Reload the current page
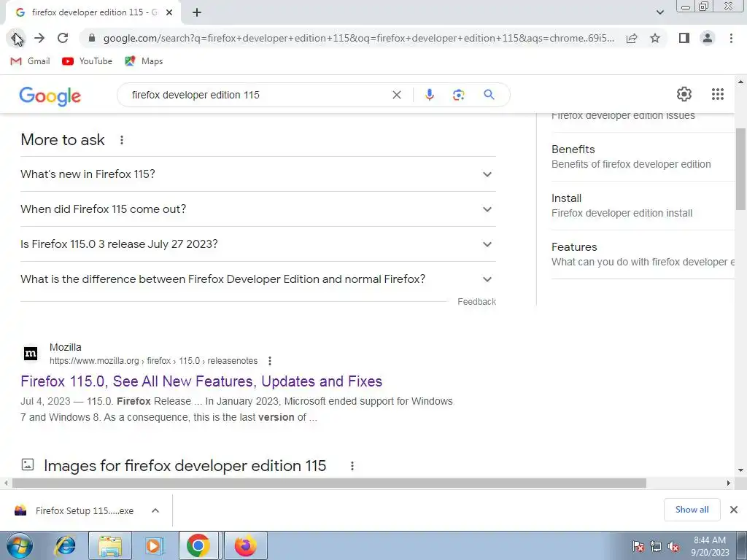This screenshot has width=747, height=560. click(x=63, y=38)
